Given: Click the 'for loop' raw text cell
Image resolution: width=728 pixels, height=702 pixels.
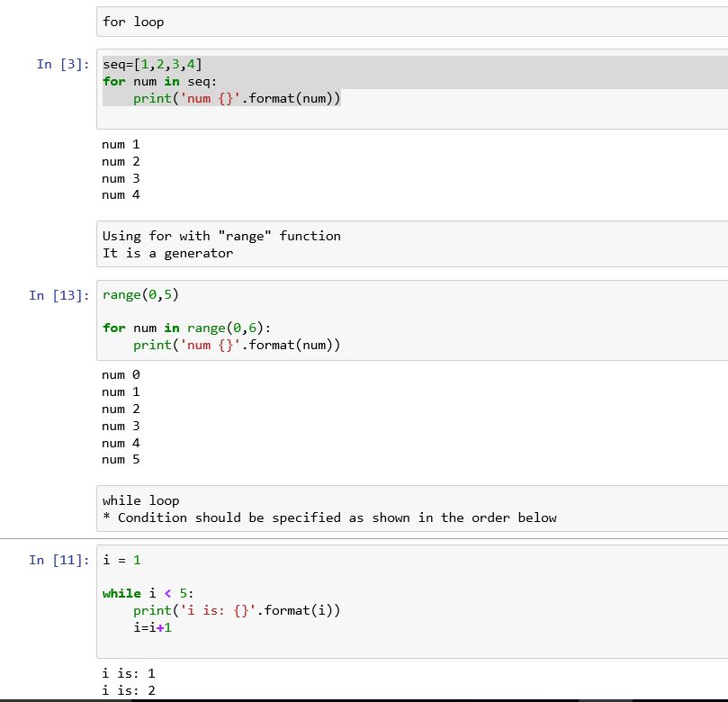Looking at the screenshot, I should [412, 22].
